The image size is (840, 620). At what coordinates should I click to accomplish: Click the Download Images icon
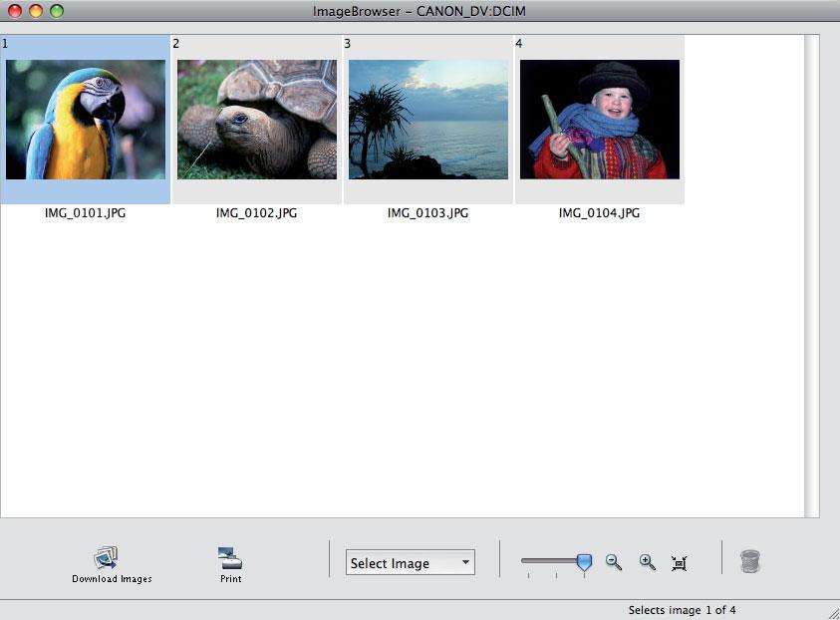[x=106, y=558]
